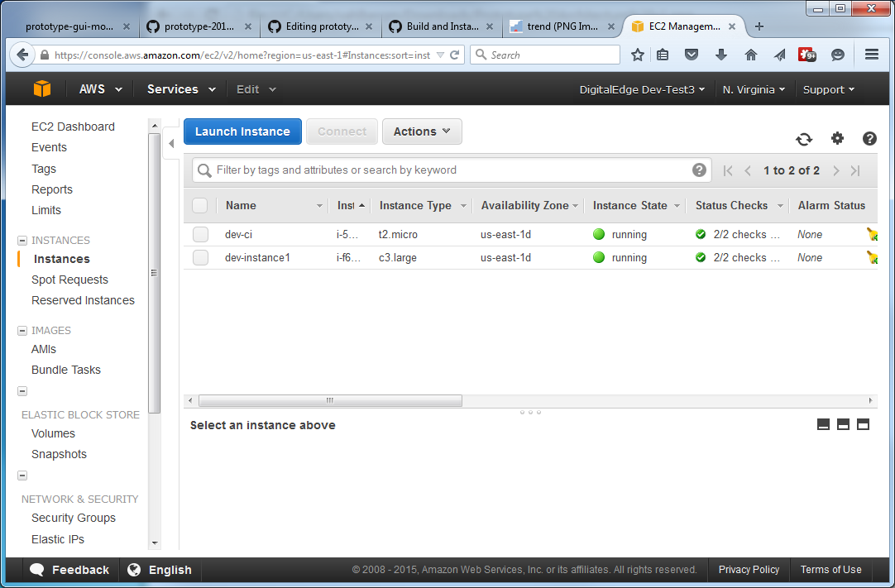Image resolution: width=895 pixels, height=588 pixels.
Task: Collapse the ELASTIC BLOCK STORE section
Action: pyautogui.click(x=22, y=391)
